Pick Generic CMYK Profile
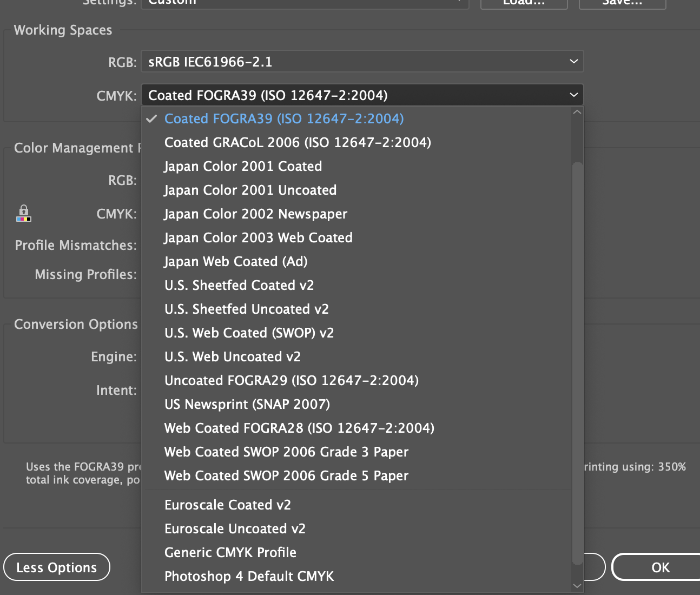 point(356,552)
